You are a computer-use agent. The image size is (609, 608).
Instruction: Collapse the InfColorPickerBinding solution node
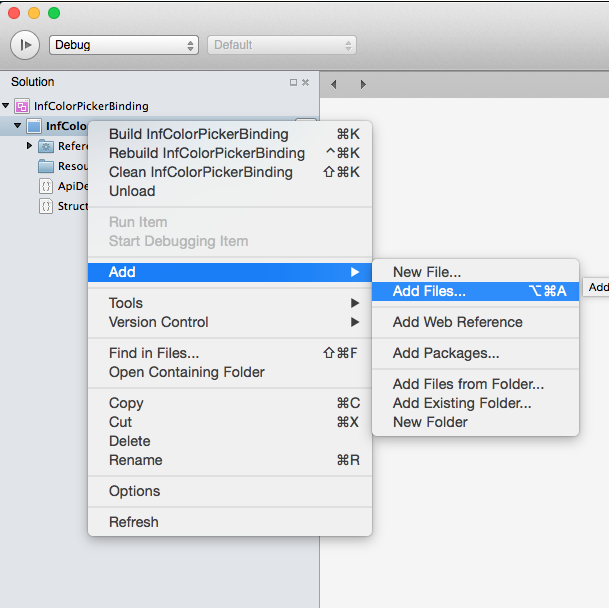tap(6, 106)
